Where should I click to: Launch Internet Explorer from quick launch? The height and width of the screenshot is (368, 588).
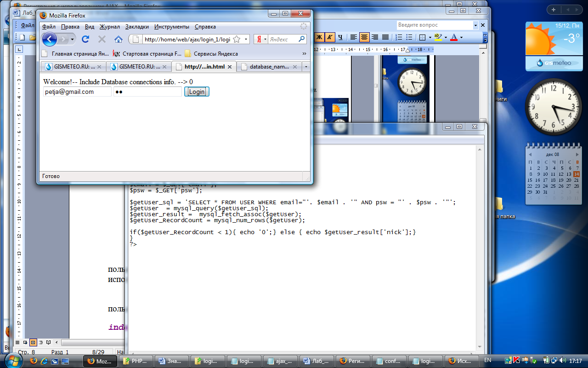pyautogui.click(x=45, y=361)
